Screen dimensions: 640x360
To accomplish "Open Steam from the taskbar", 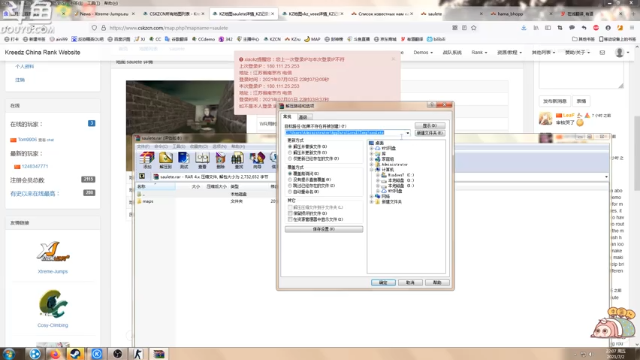I will 76,353.
